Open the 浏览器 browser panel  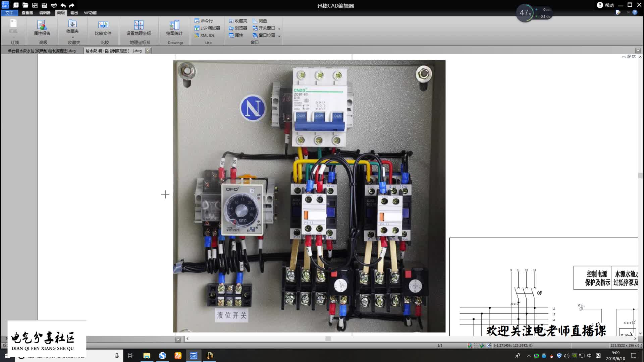(x=238, y=28)
